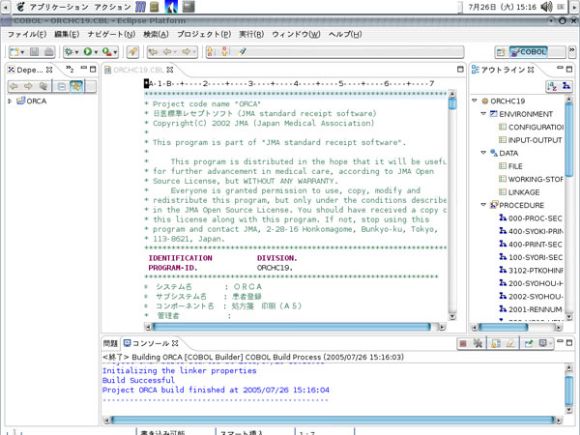
Task: Collapse the PROCEDURE outline node
Action: (483, 205)
